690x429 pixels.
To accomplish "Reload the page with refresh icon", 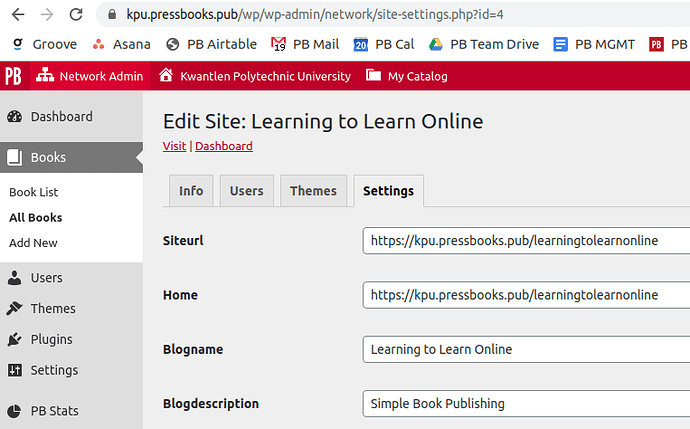I will point(77,15).
